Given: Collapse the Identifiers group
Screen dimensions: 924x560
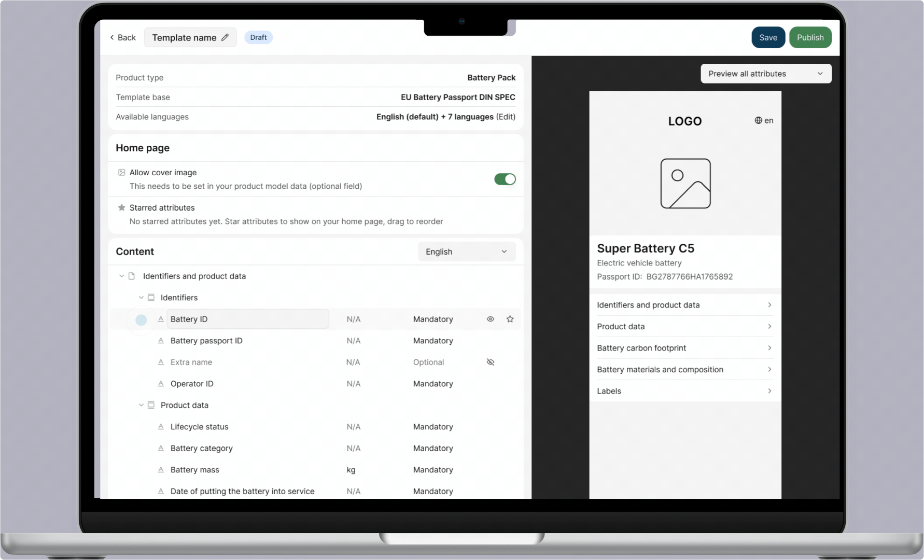Looking at the screenshot, I should tap(141, 298).
